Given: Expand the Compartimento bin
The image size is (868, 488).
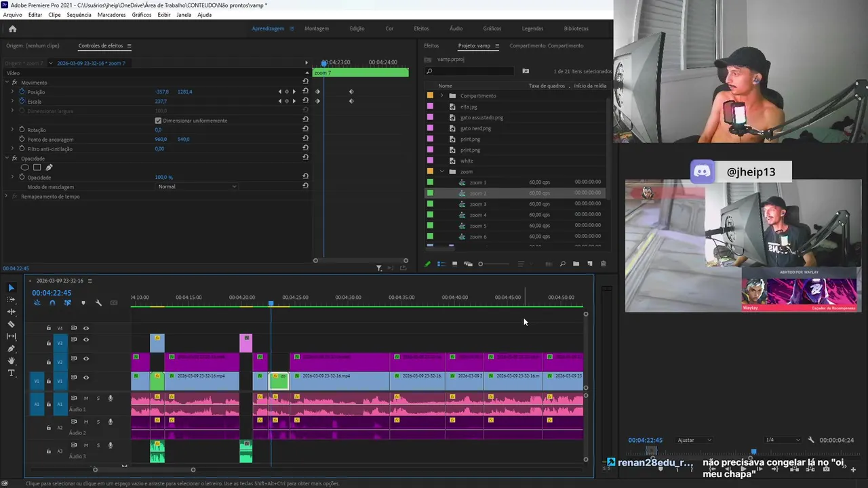Looking at the screenshot, I should [441, 96].
